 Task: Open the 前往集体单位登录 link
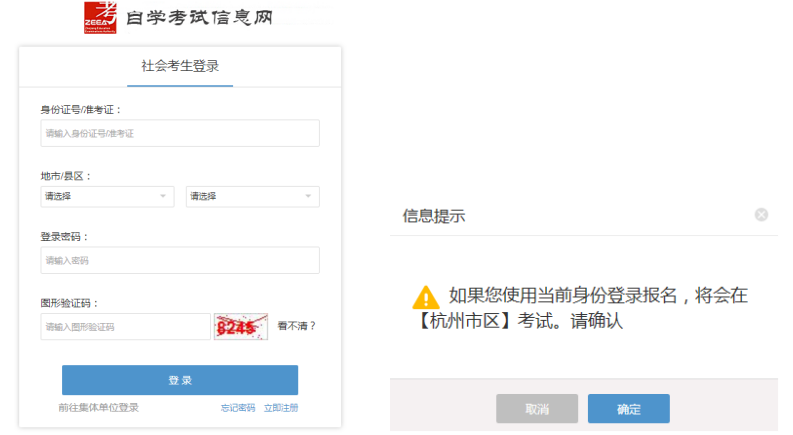99,407
